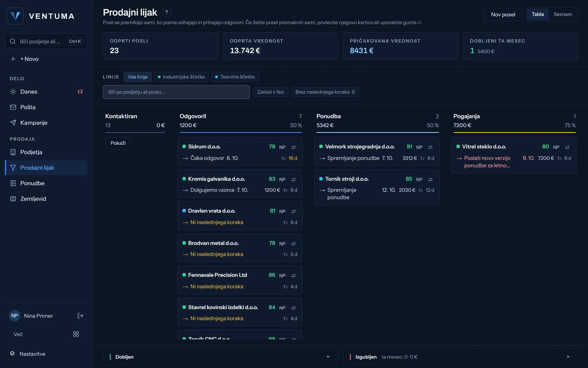Open Danes in the sidebar

coord(46,92)
